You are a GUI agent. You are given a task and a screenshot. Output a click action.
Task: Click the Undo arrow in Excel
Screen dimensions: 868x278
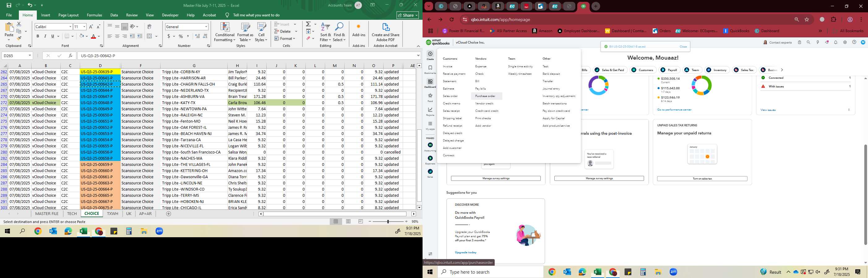(x=30, y=5)
